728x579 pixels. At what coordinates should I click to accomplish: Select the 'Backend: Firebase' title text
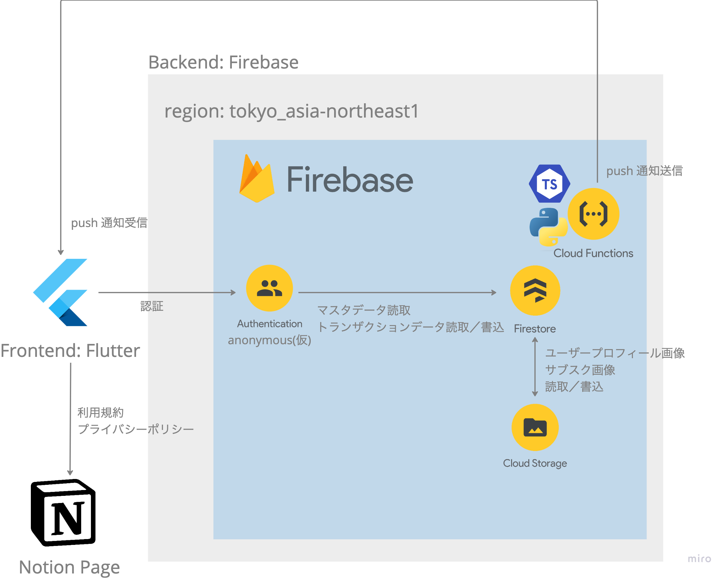223,62
